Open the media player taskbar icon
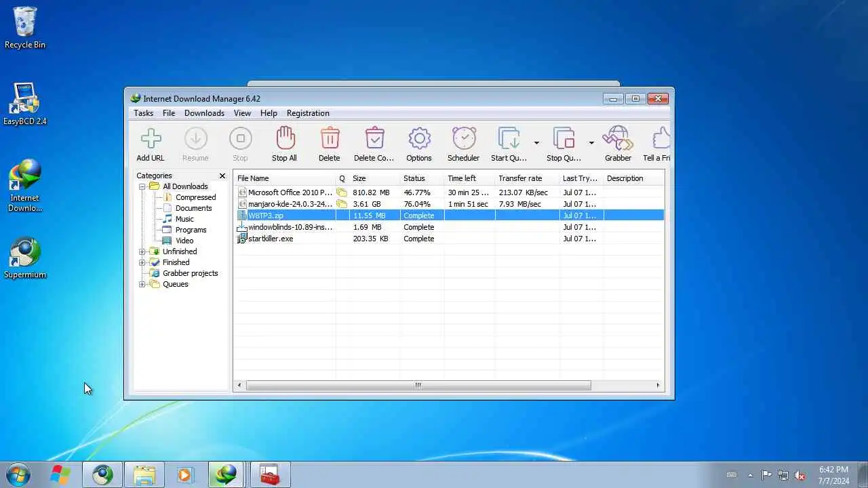The height and width of the screenshot is (488, 868). click(x=184, y=474)
